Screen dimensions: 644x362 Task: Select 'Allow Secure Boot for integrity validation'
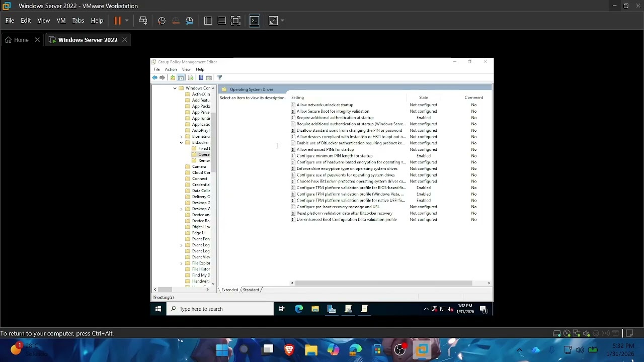click(x=333, y=112)
